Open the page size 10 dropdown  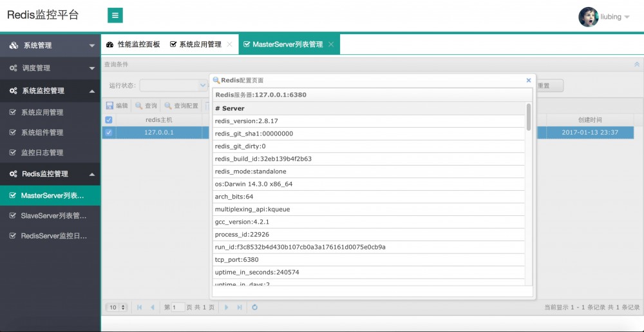click(117, 308)
